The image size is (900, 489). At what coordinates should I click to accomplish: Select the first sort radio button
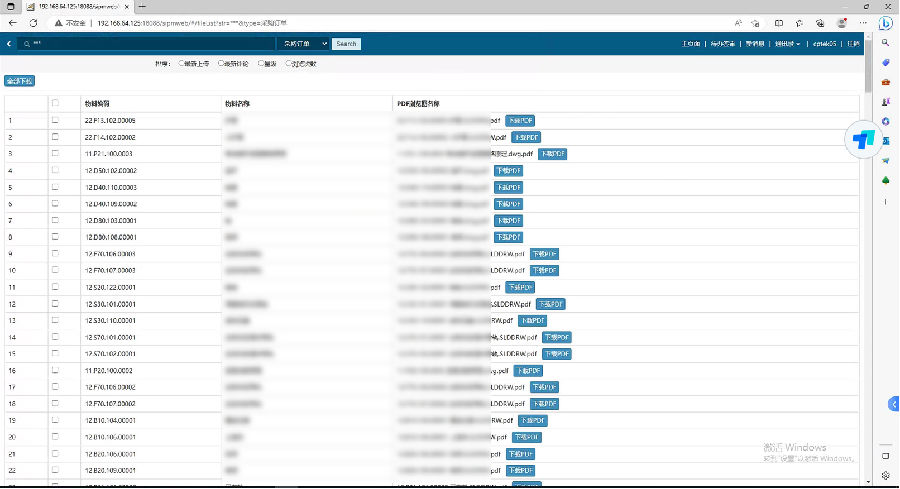point(181,63)
